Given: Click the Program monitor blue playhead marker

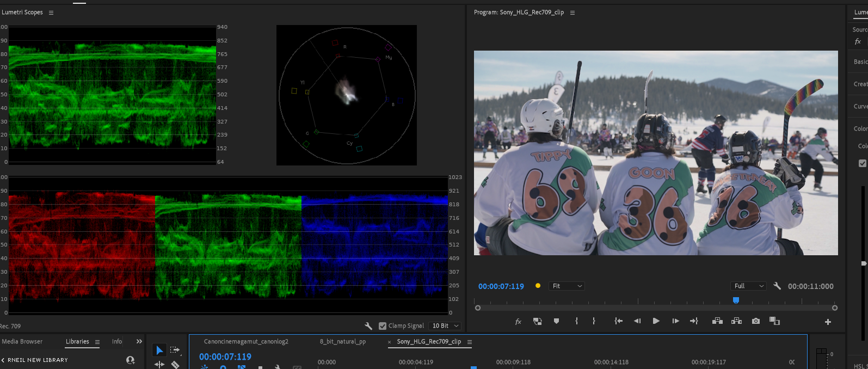Looking at the screenshot, I should point(736,300).
